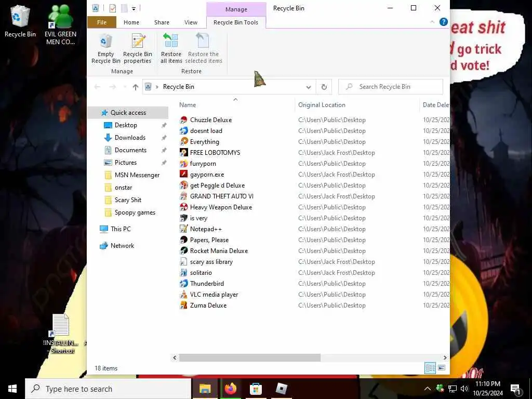
Task: Switch to large icons view layout
Action: point(442,368)
